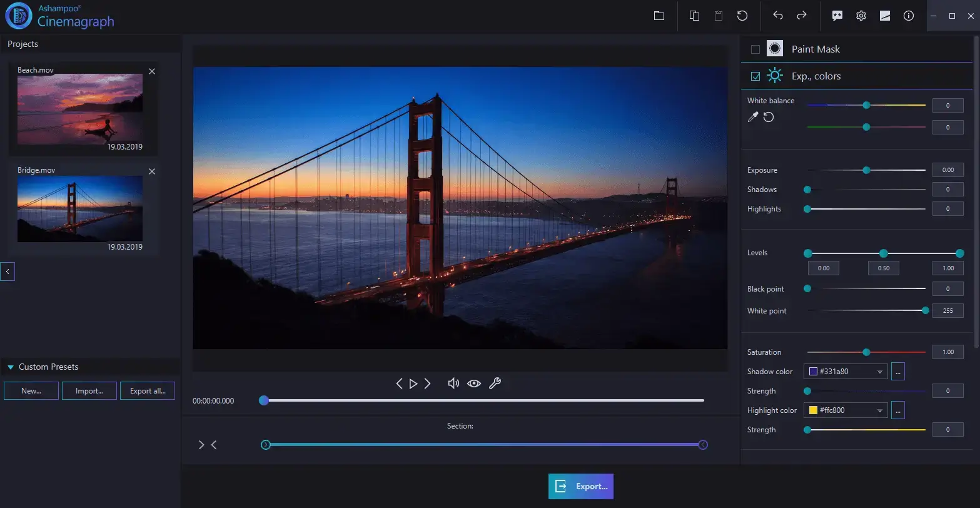Open the Highlight color dropdown
The image size is (980, 508).
(879, 410)
